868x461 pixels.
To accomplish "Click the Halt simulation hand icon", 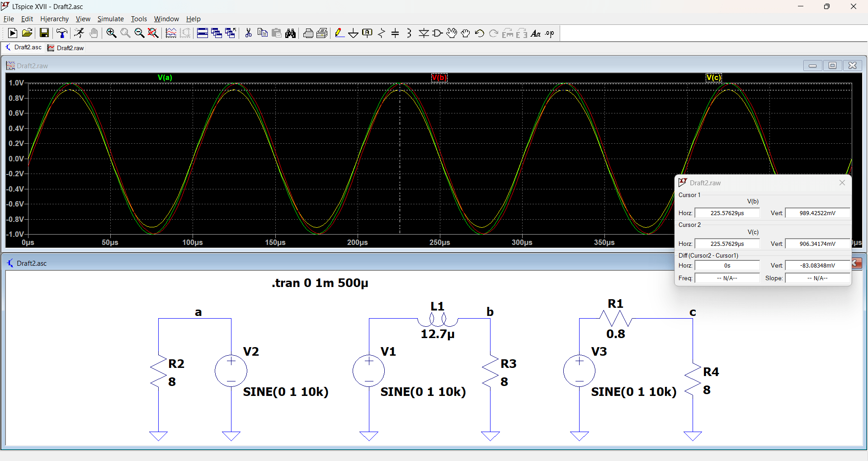I will (x=94, y=33).
